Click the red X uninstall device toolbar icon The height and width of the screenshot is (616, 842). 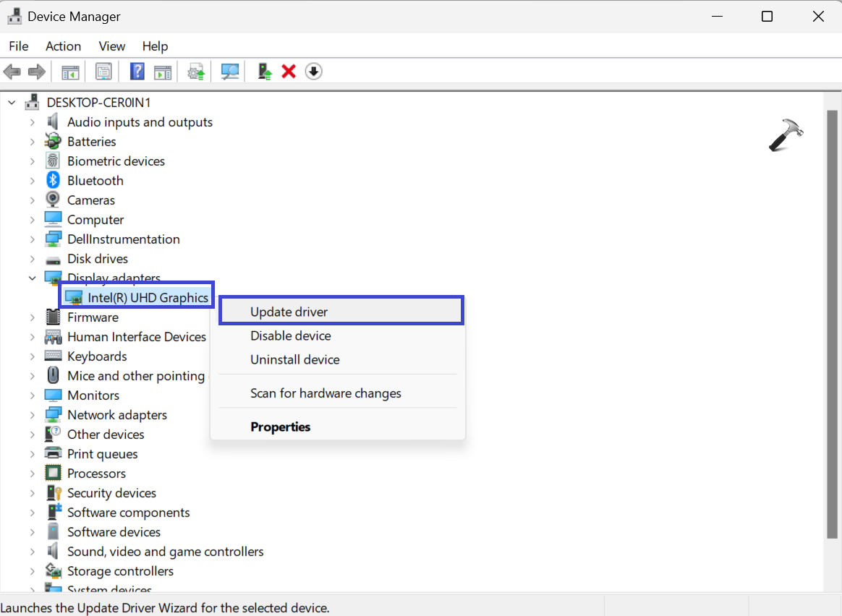click(289, 72)
